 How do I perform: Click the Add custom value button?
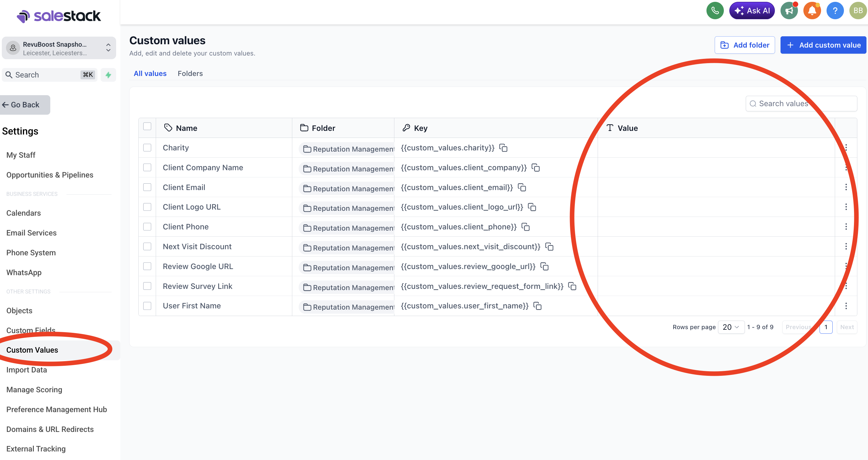coord(823,45)
